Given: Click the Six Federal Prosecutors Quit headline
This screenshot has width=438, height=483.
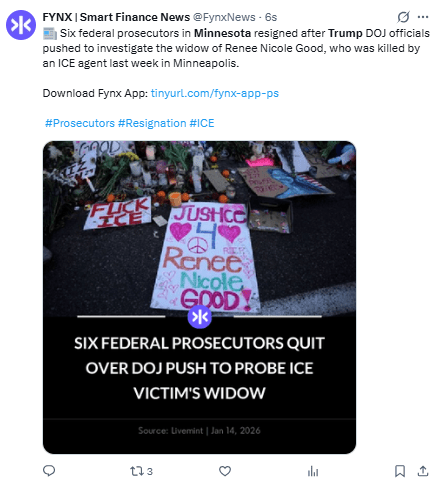Looking at the screenshot, I should pos(199,368).
